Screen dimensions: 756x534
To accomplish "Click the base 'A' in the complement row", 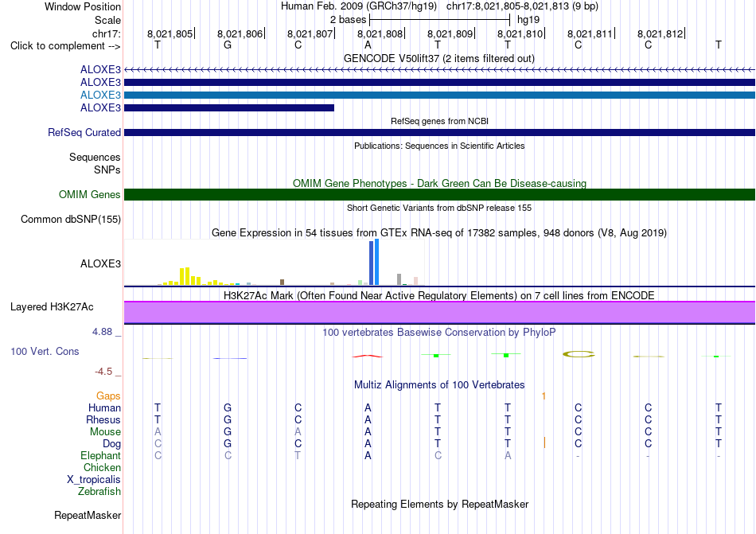I will [x=368, y=45].
